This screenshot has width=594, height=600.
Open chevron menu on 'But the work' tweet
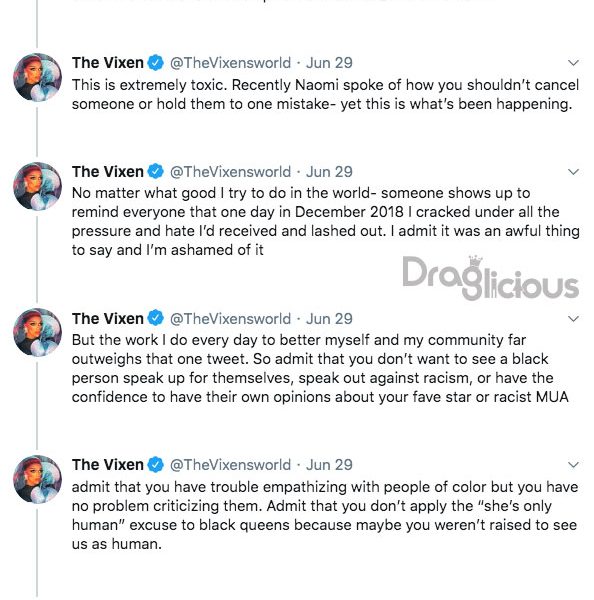[573, 319]
